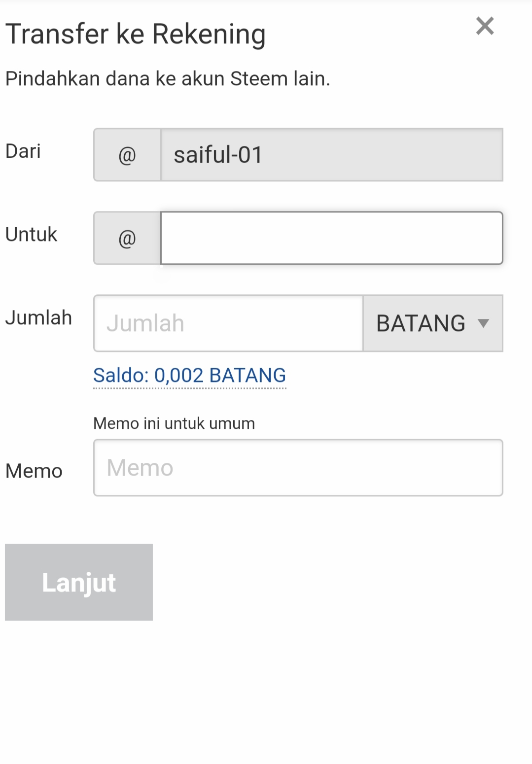This screenshot has width=532, height=764.
Task: Click the @ symbol beside Untuk field
Action: pyautogui.click(x=127, y=239)
